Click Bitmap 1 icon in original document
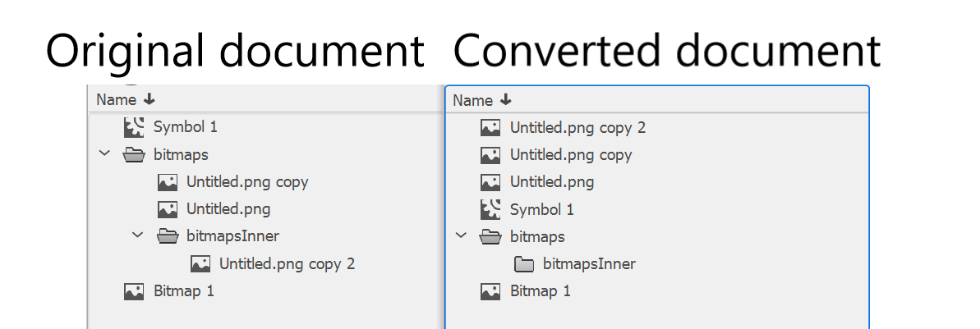 click(134, 291)
